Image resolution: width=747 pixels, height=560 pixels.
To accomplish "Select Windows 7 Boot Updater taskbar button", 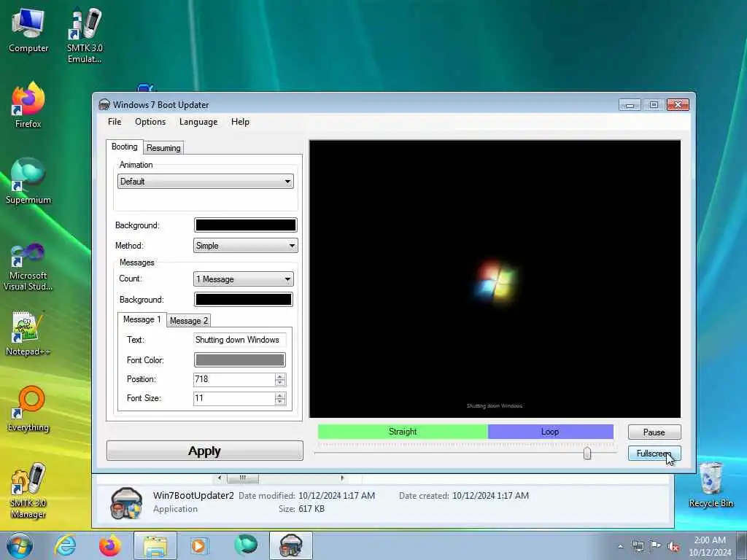I will coord(291,545).
